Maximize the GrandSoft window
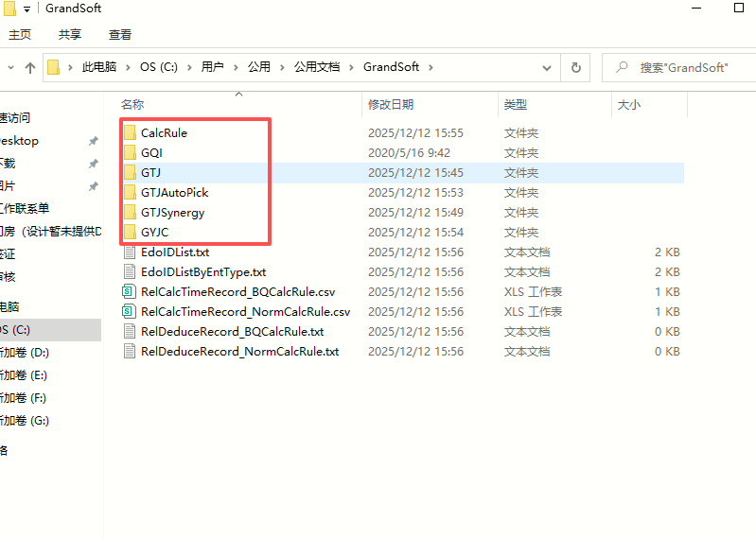756x539 pixels. click(739, 8)
